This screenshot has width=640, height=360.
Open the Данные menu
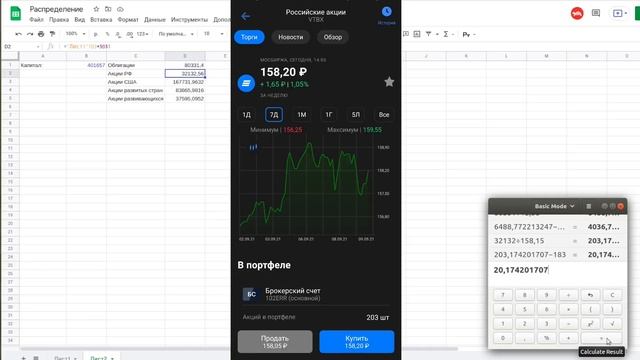coord(155,20)
